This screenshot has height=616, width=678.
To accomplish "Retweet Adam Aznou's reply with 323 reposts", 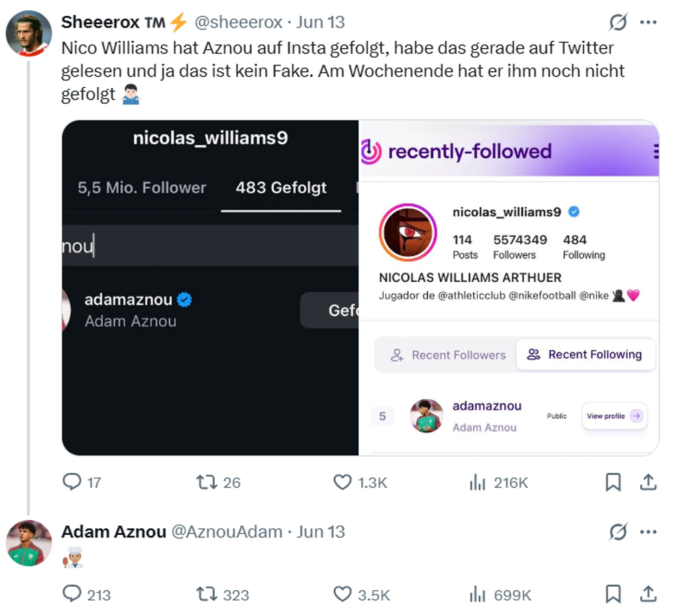I will tap(207, 594).
